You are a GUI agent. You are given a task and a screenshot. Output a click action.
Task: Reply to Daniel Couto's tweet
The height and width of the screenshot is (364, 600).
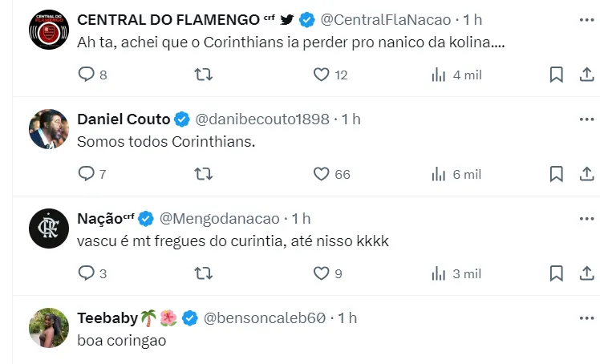87,174
